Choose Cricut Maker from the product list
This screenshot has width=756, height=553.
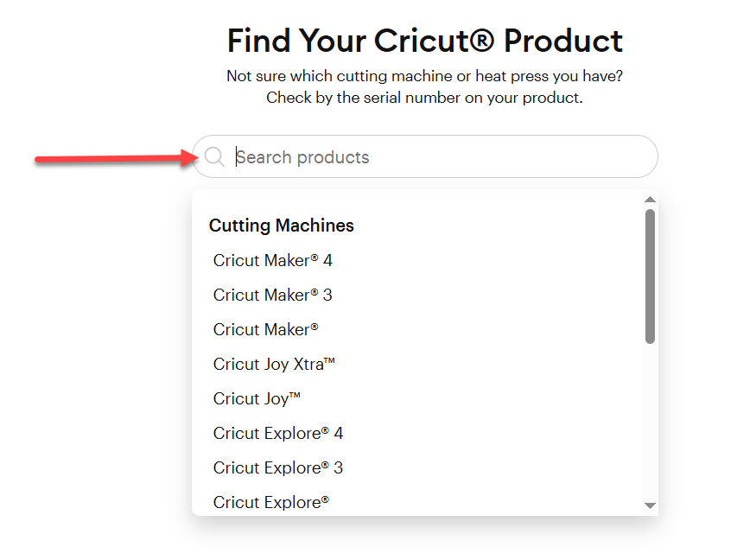pos(266,329)
